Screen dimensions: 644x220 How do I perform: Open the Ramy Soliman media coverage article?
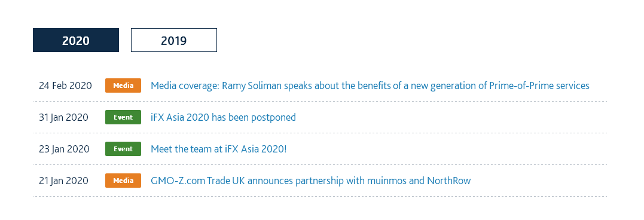[370, 85]
